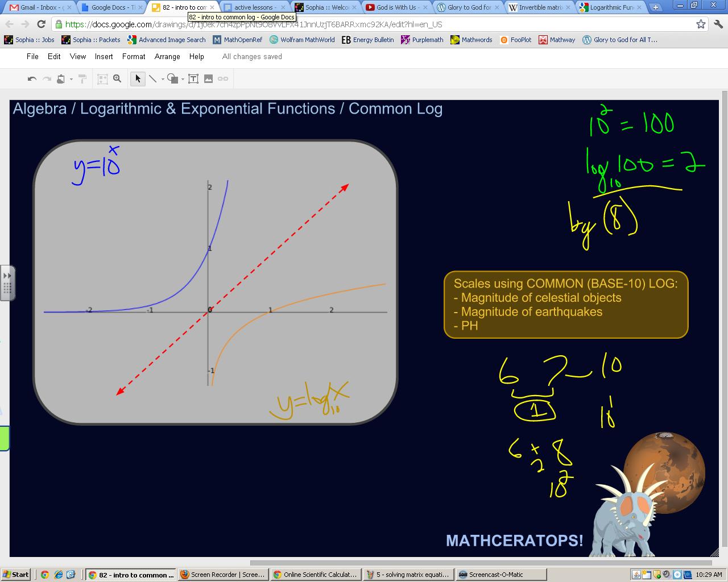728x582 pixels.
Task: Open the Mathway bookmark
Action: [x=557, y=40]
